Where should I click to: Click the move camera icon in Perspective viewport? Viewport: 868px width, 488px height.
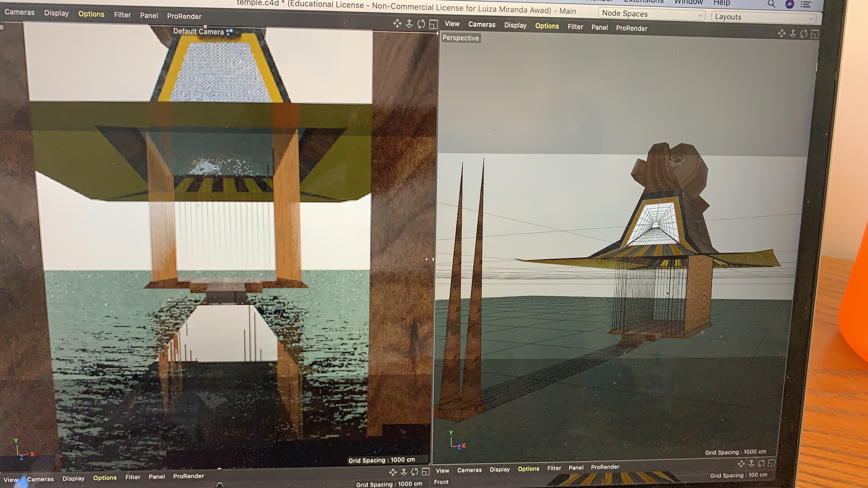[782, 33]
